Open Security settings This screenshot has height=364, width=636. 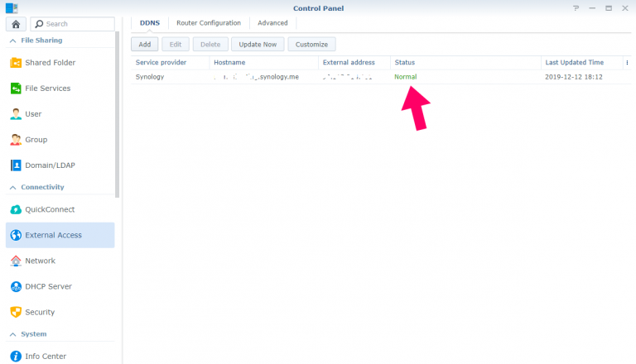40,312
